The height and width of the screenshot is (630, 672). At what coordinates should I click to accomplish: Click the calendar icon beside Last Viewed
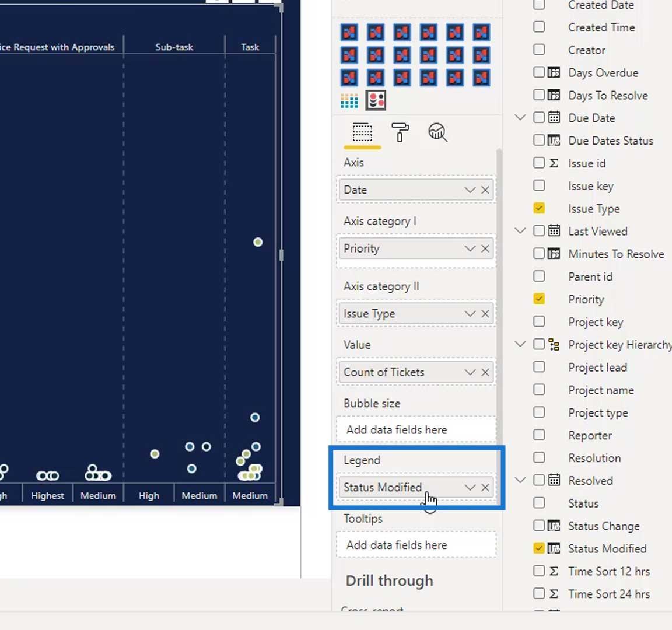(554, 231)
